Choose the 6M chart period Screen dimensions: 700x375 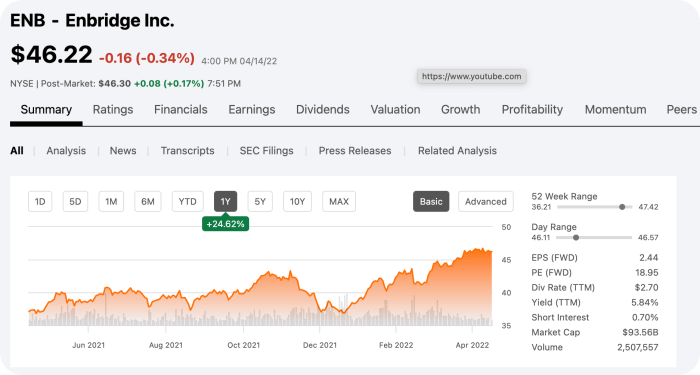148,201
